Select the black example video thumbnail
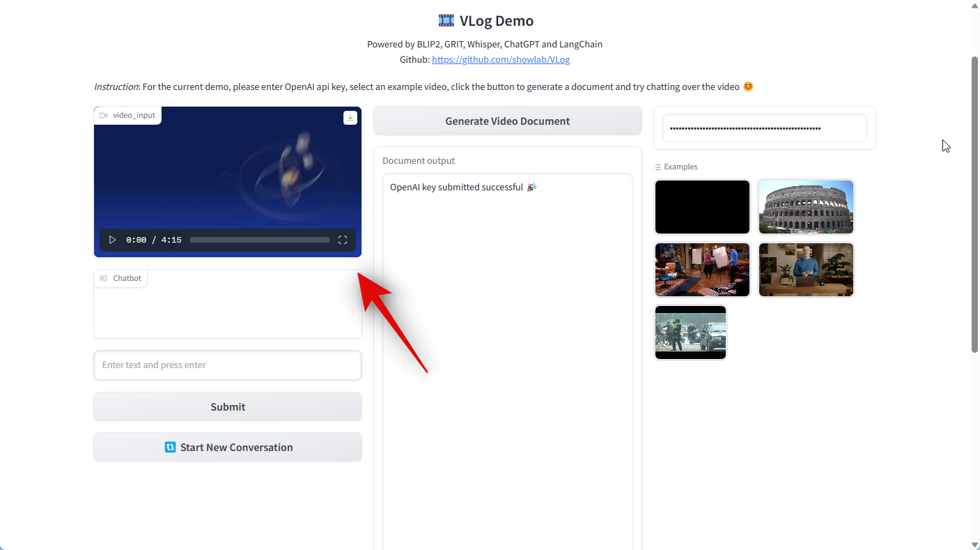The image size is (980, 550). pos(702,207)
